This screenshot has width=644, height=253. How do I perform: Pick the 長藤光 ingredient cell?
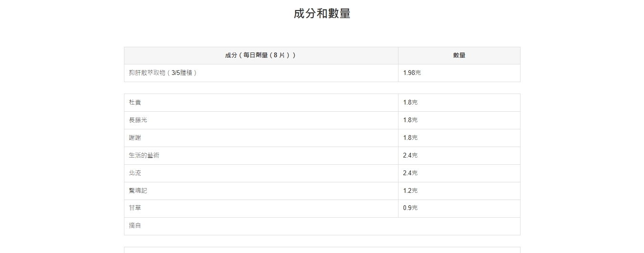coord(138,120)
